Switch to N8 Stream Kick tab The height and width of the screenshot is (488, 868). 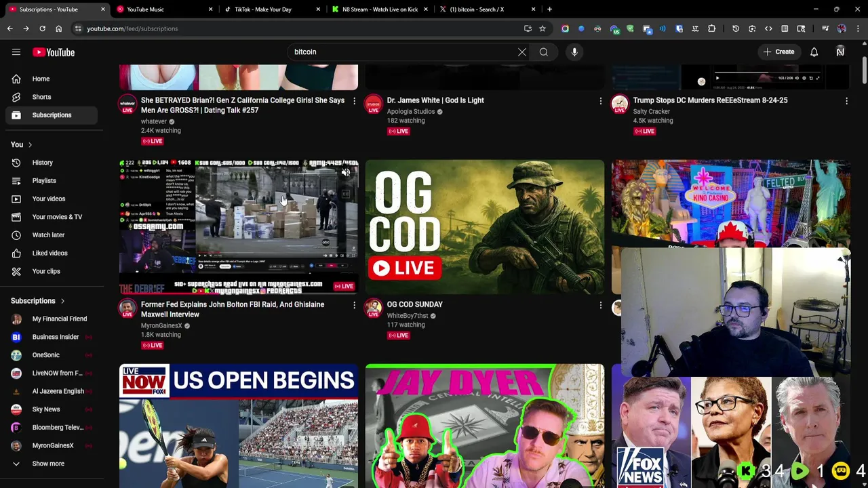click(380, 9)
